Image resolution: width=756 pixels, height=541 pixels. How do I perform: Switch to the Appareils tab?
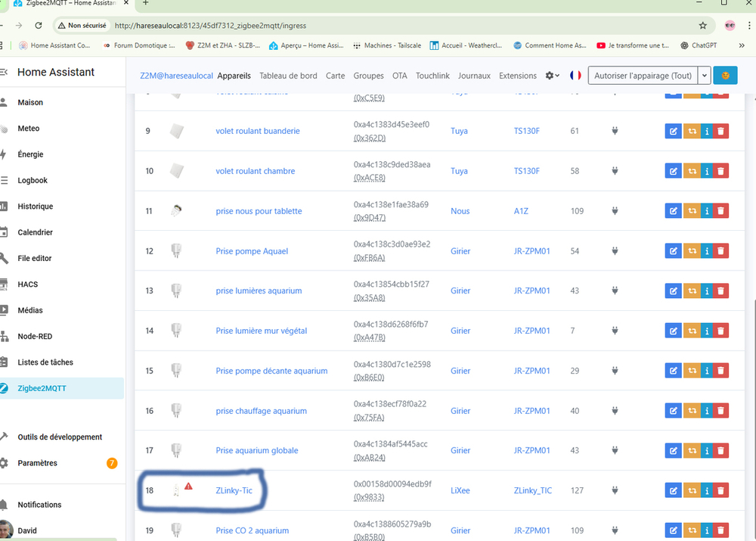click(x=234, y=76)
